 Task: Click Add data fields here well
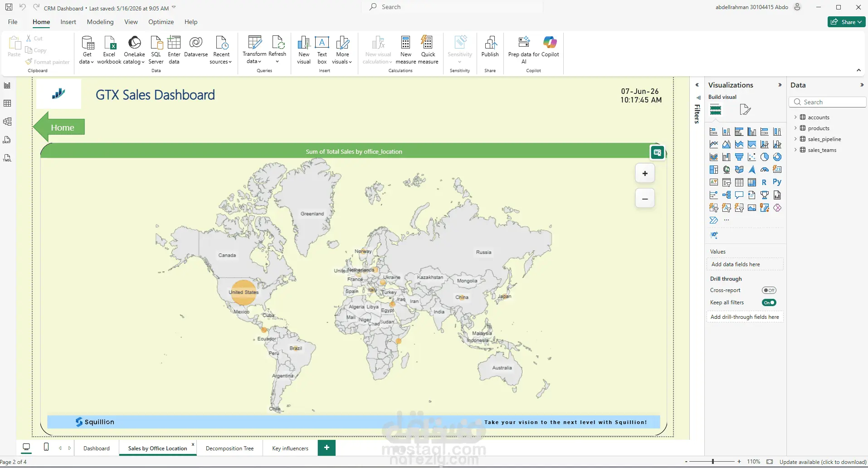coord(745,264)
